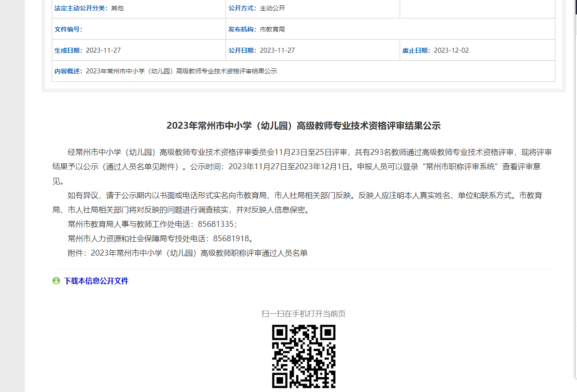Click the phone number 85681335

pos(217,224)
